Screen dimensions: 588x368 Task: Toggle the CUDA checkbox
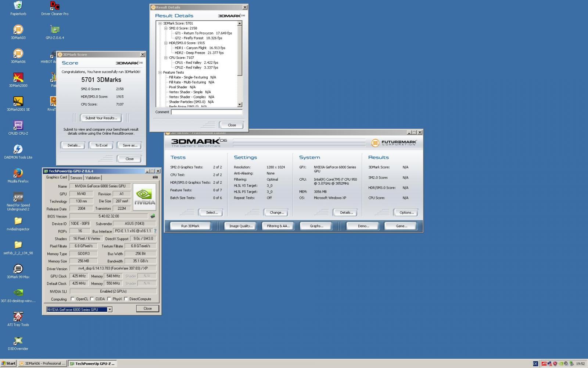(92, 299)
